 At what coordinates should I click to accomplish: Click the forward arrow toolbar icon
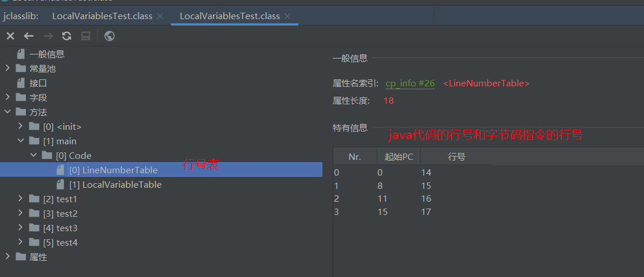pos(48,36)
